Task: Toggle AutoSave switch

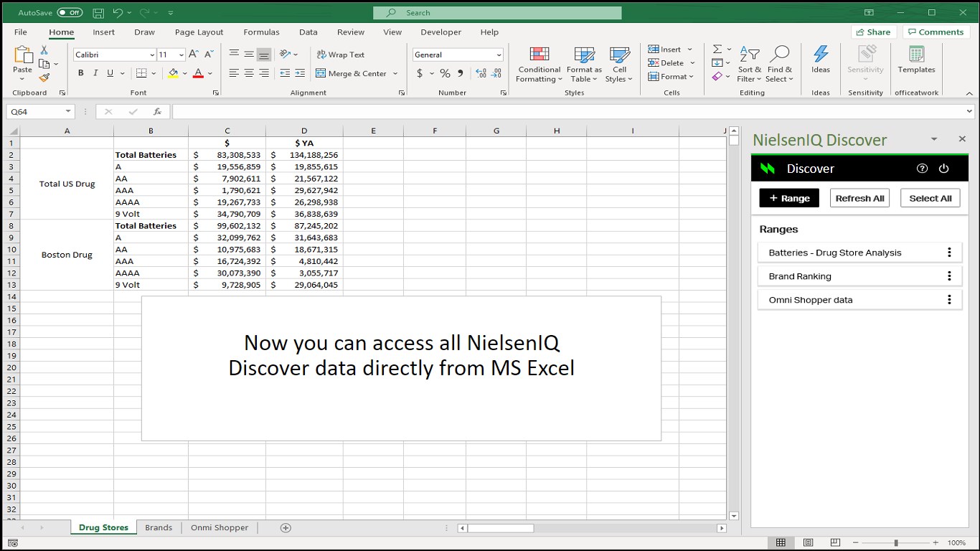Action: pos(70,13)
